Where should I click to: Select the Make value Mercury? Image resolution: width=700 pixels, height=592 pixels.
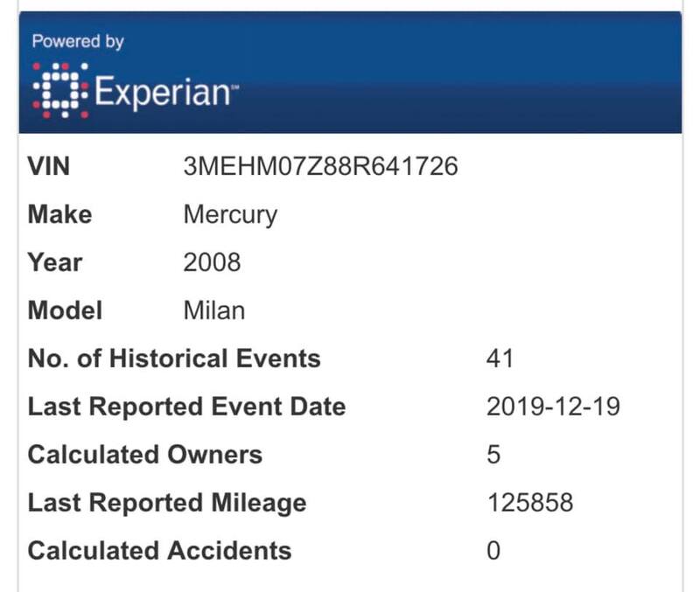point(230,215)
